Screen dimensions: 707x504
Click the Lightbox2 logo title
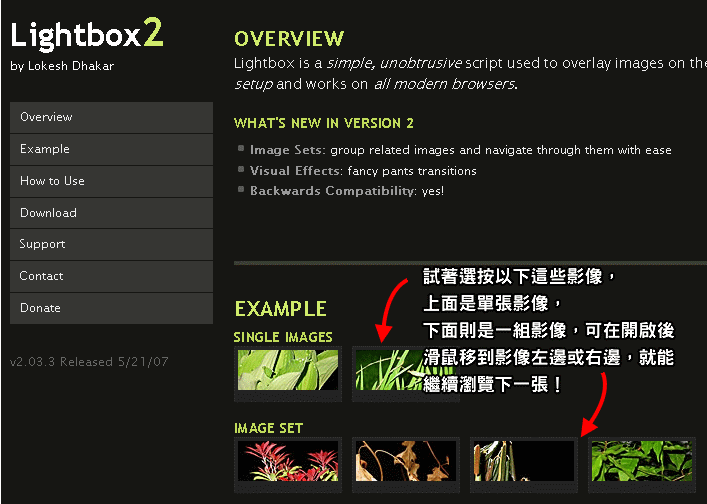[x=87, y=34]
